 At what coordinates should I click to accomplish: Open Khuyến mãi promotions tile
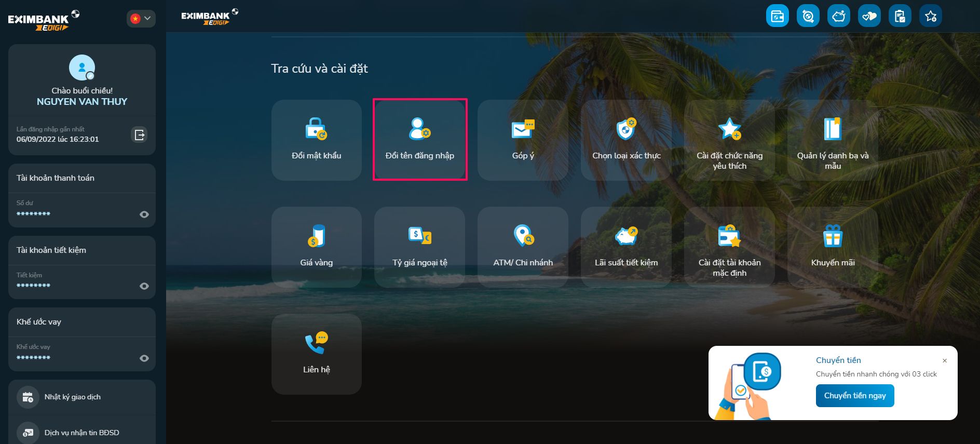click(833, 247)
